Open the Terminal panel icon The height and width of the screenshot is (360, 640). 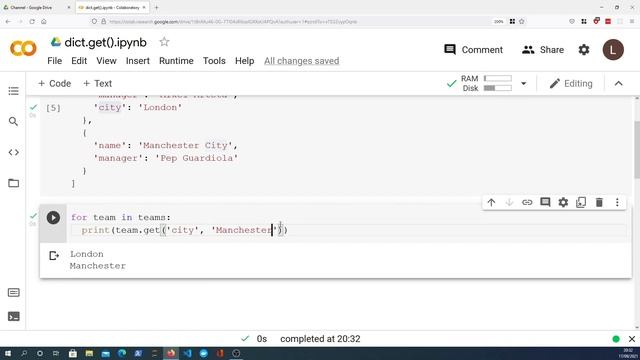(x=13, y=316)
